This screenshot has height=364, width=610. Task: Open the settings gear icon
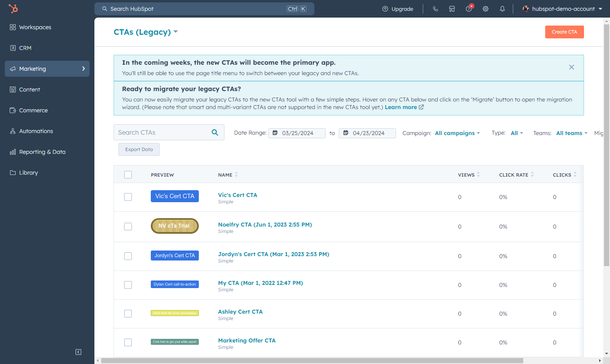486,9
